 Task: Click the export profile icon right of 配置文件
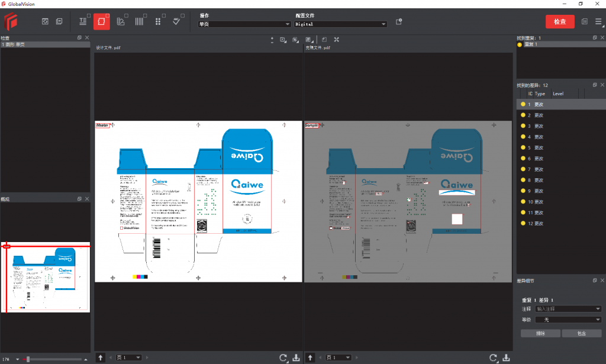point(399,22)
